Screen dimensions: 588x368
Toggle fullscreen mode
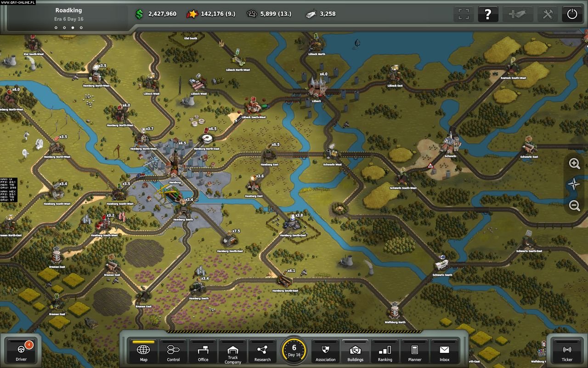tap(463, 14)
